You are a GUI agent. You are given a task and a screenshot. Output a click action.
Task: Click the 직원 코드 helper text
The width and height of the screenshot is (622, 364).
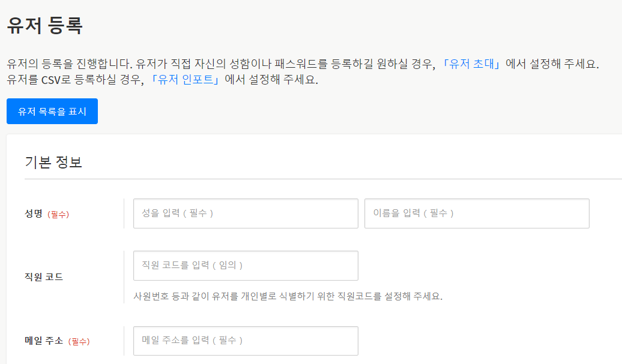click(x=288, y=296)
